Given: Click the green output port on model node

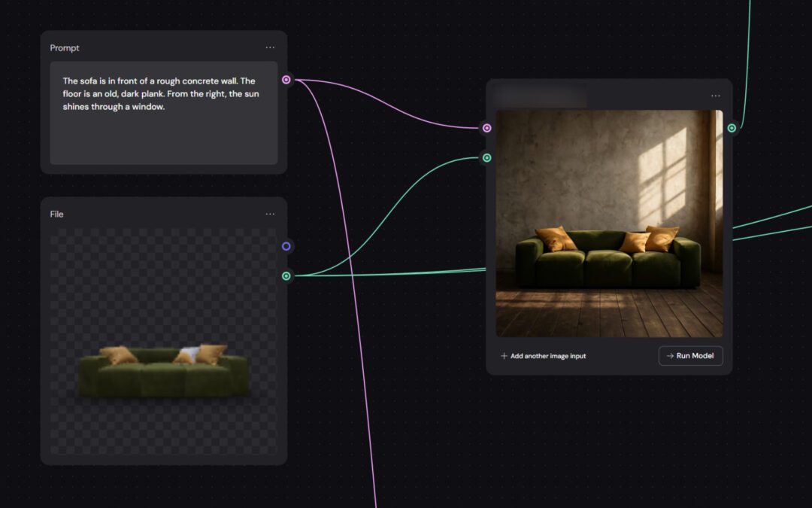Looking at the screenshot, I should 732,128.
